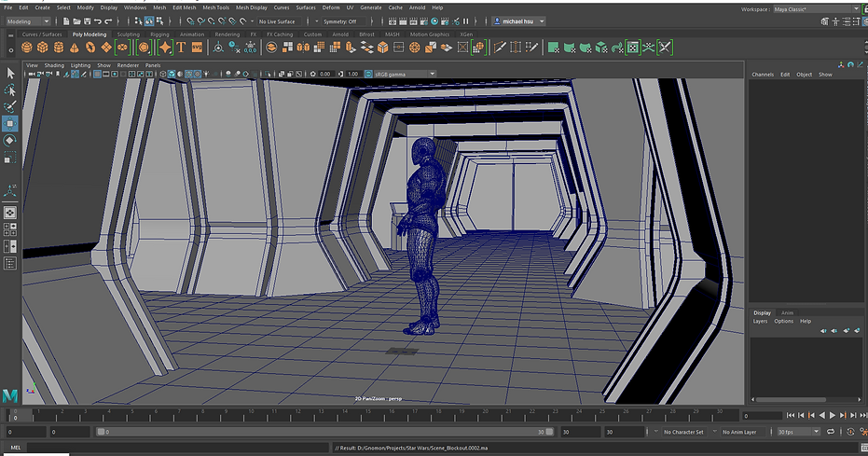Open the Edit Mesh menu

(184, 7)
